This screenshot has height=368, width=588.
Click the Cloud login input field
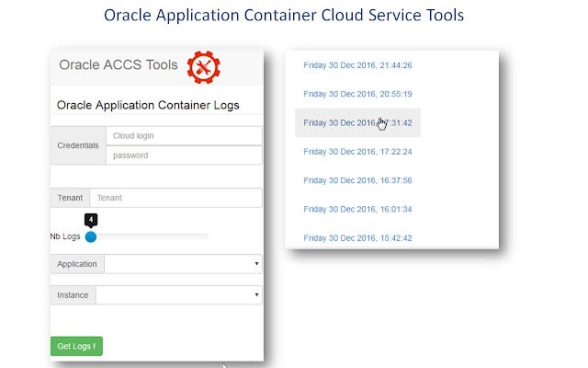pyautogui.click(x=184, y=135)
